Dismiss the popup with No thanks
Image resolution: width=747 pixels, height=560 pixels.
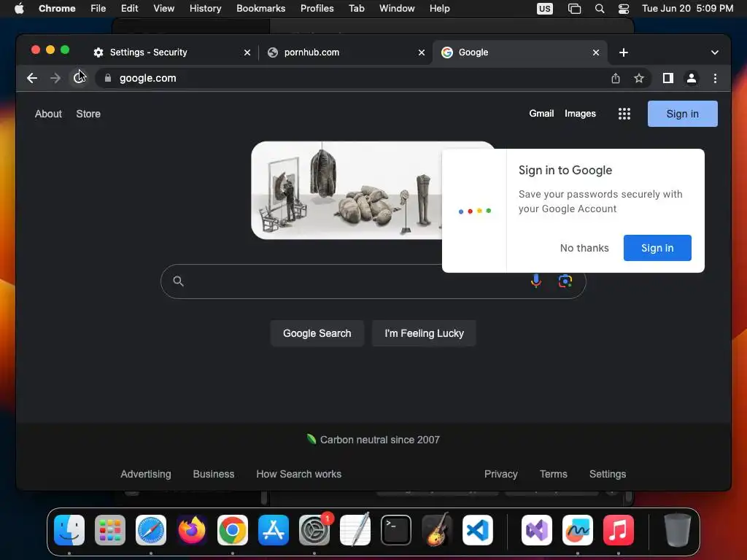[x=584, y=248]
